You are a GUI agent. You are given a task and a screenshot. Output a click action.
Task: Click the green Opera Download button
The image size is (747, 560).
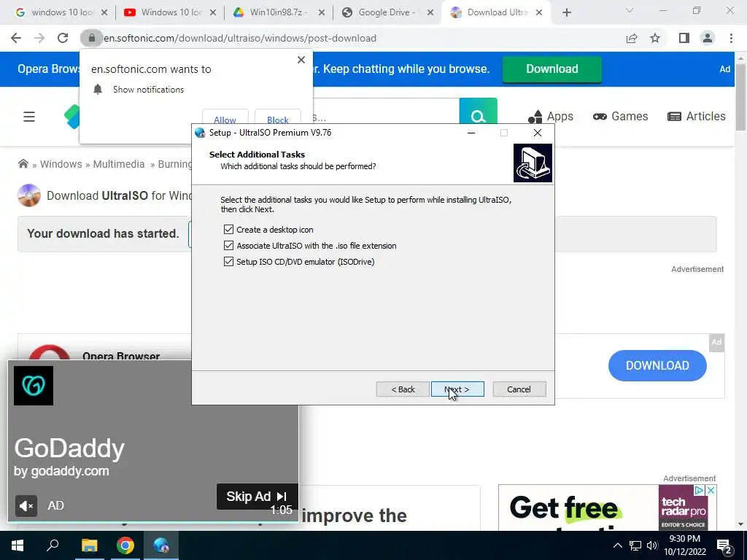pos(551,69)
